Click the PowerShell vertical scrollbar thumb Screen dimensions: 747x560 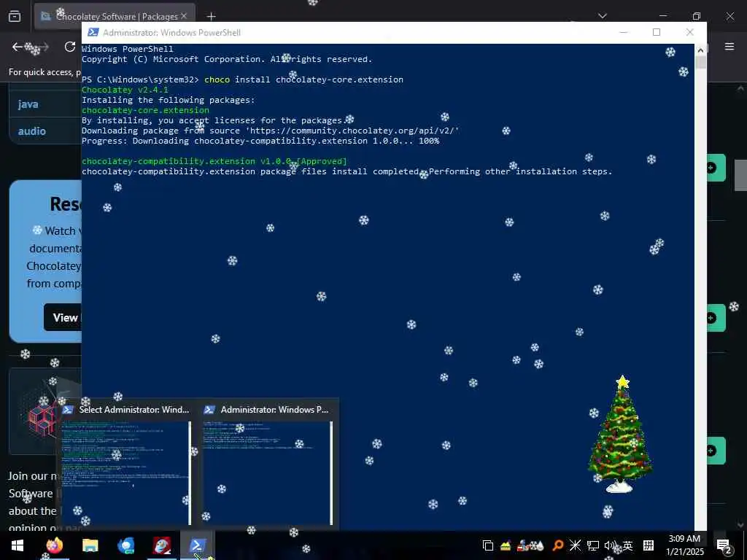coord(700,63)
